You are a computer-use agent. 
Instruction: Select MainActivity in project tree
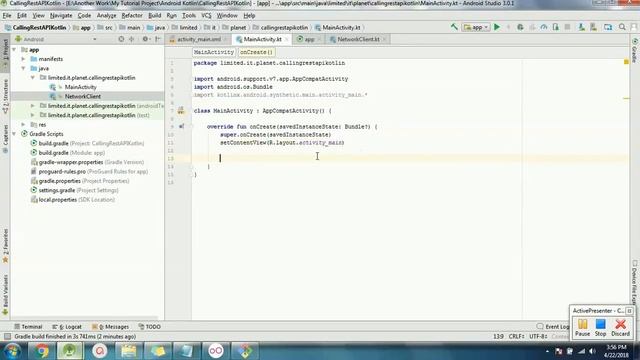[80, 87]
